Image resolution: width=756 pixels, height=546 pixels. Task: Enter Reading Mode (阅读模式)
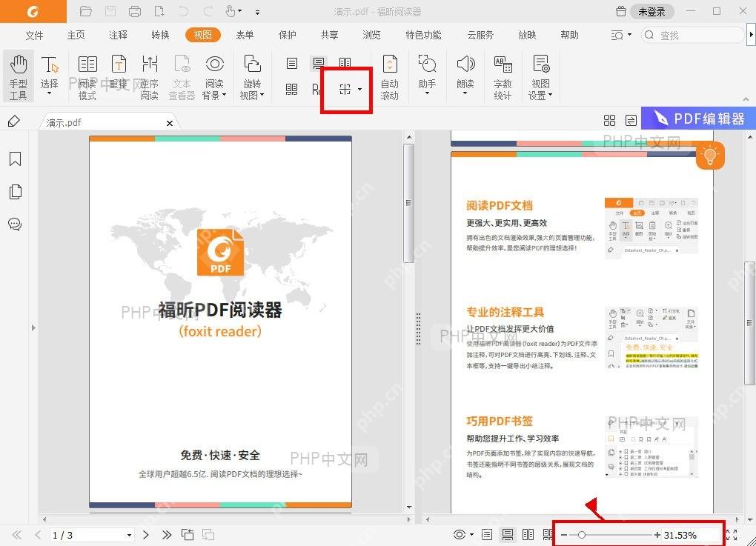[x=87, y=76]
